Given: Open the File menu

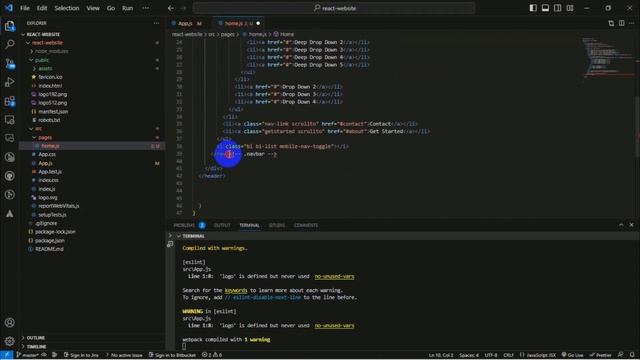Looking at the screenshot, I should point(25,8).
